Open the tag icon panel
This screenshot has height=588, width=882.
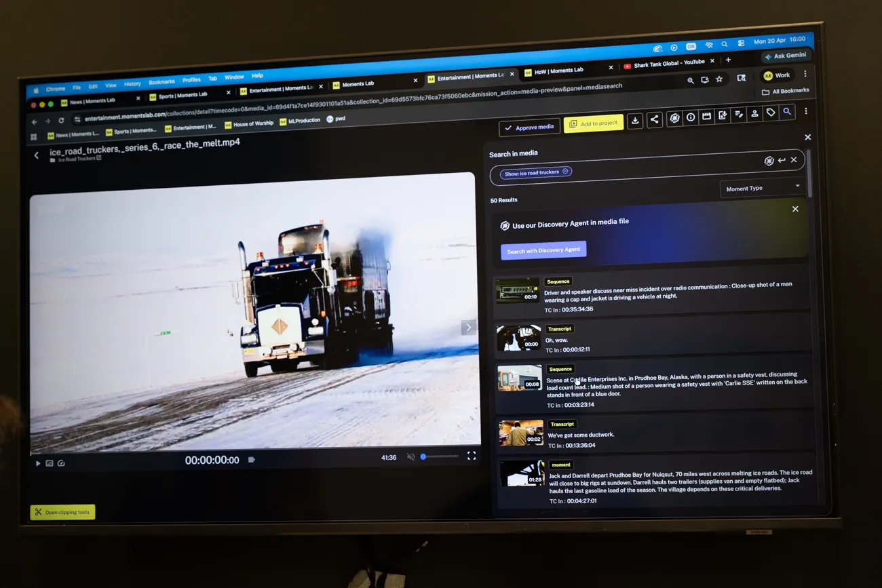(771, 113)
